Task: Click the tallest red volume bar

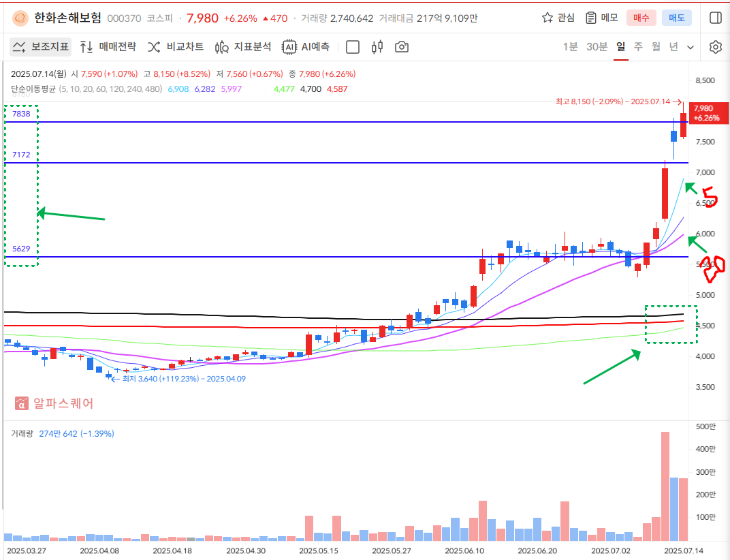Action: pos(665,486)
